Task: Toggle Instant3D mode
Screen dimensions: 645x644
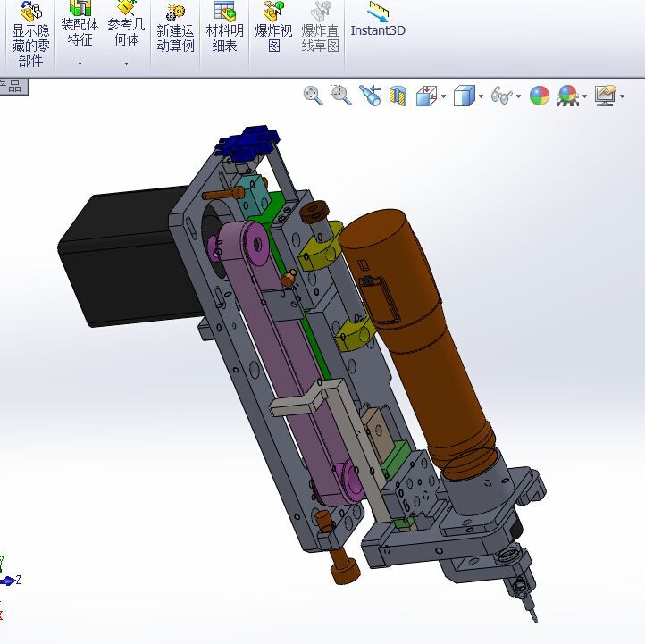Action: [x=378, y=19]
